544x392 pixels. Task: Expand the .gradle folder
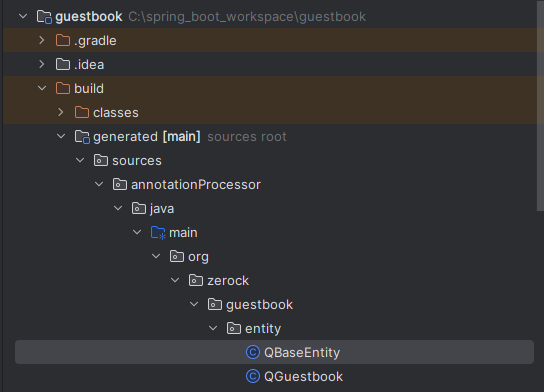pyautogui.click(x=42, y=40)
